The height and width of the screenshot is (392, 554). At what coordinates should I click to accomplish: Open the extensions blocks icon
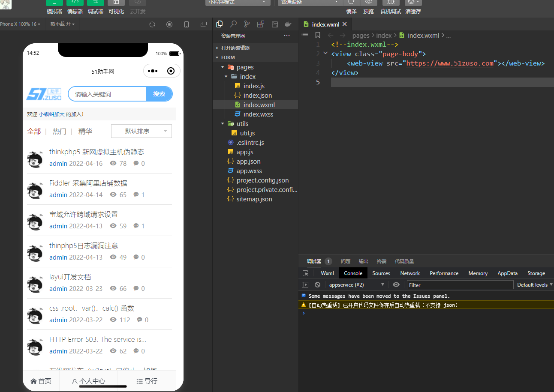point(261,24)
